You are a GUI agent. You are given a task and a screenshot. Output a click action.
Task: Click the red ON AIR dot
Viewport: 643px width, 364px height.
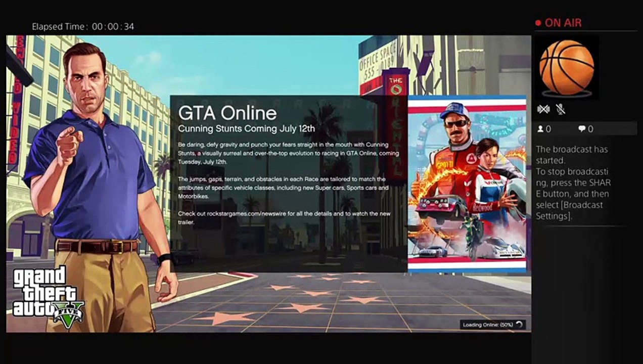pos(538,23)
